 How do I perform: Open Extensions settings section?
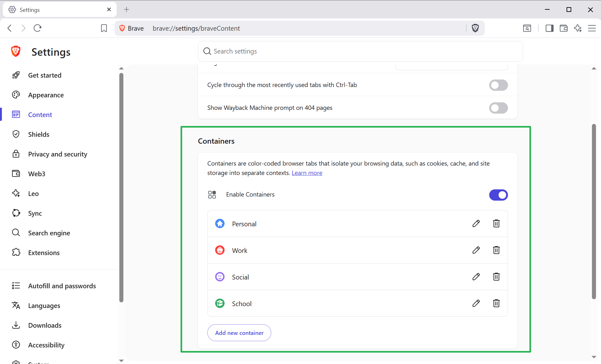44,253
